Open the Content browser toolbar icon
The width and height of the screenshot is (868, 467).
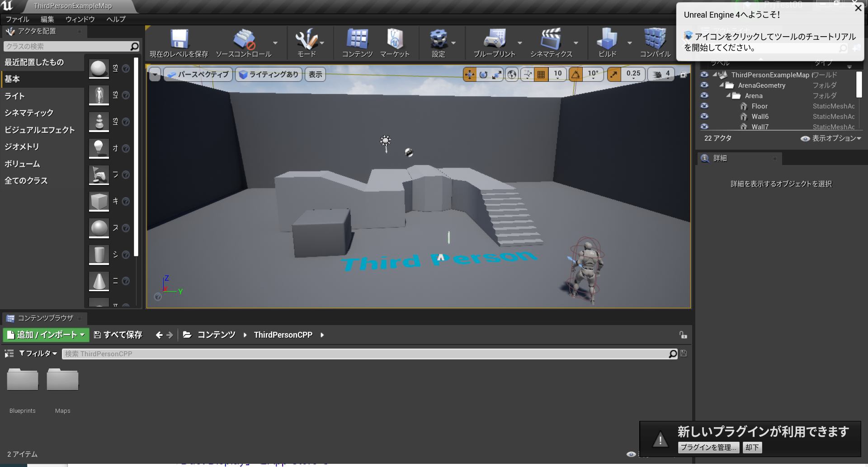click(357, 39)
